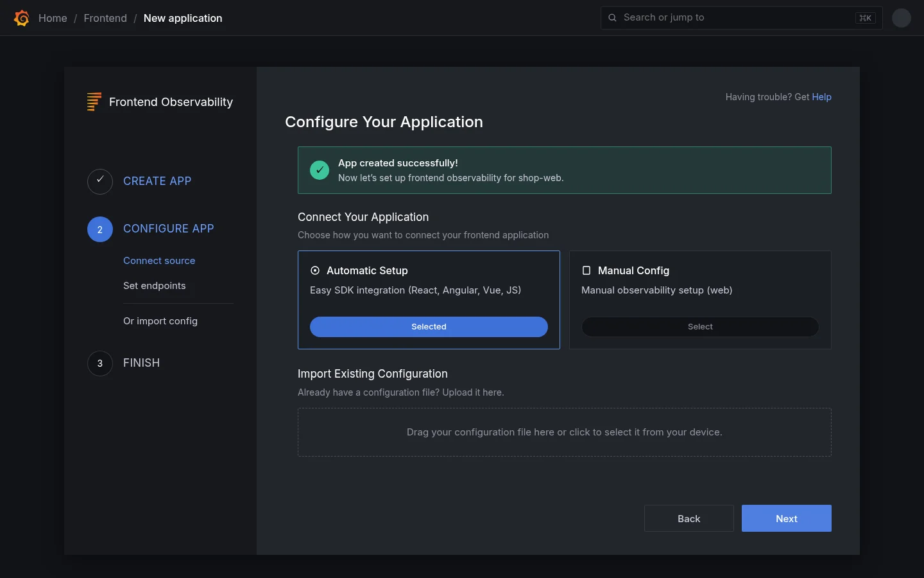Viewport: 924px width, 578px height.
Task: Click the Import Existing Configuration heading
Action: pyautogui.click(x=373, y=374)
